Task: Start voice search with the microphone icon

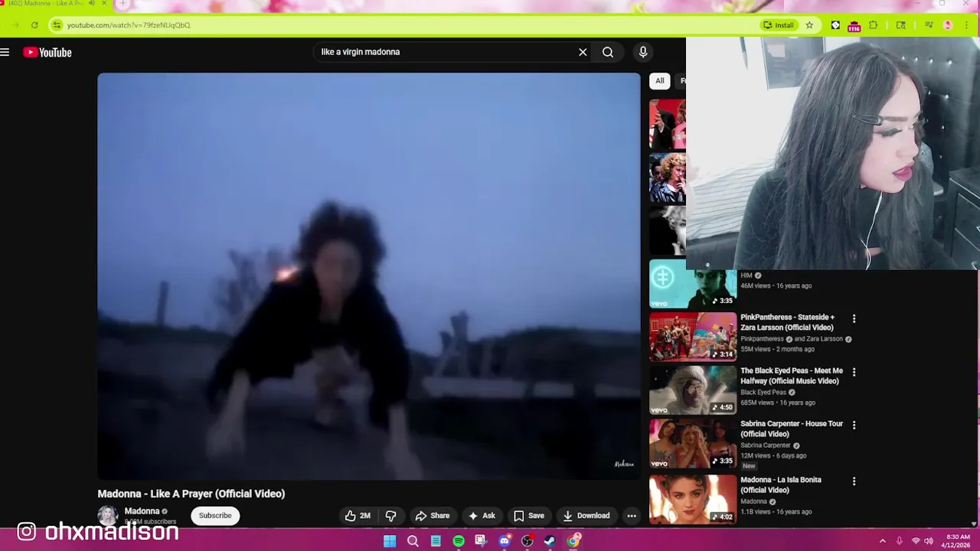Action: pyautogui.click(x=643, y=52)
